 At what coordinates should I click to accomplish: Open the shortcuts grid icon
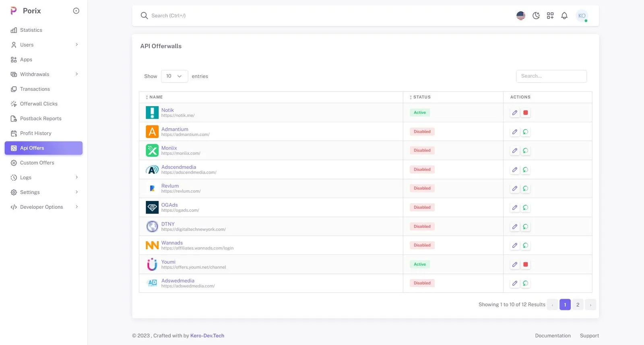tap(550, 16)
